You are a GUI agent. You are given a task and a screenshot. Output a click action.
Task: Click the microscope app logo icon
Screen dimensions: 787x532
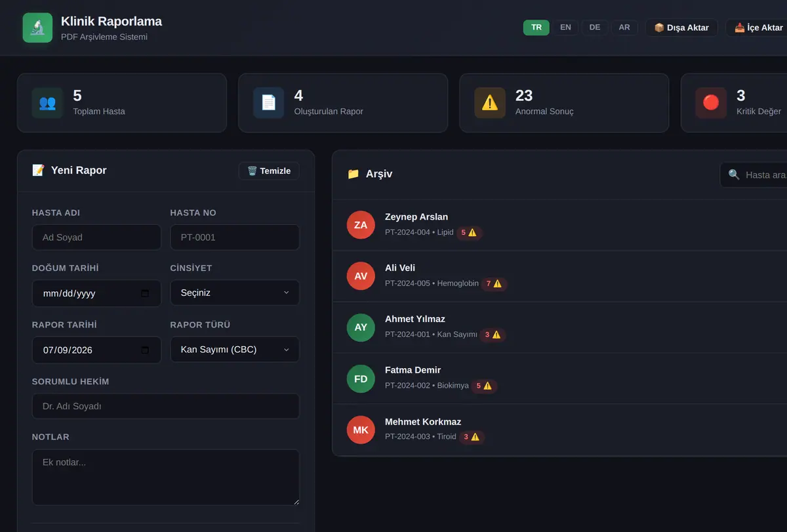coord(37,28)
